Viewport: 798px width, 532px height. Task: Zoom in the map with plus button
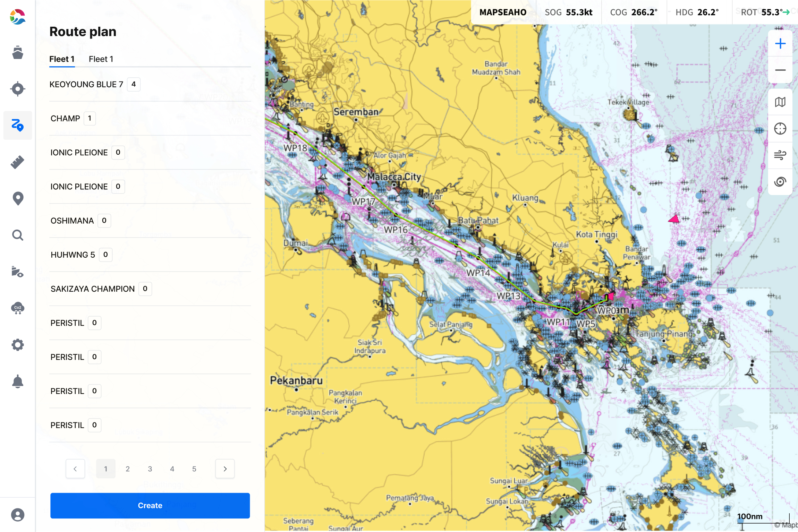coord(780,44)
